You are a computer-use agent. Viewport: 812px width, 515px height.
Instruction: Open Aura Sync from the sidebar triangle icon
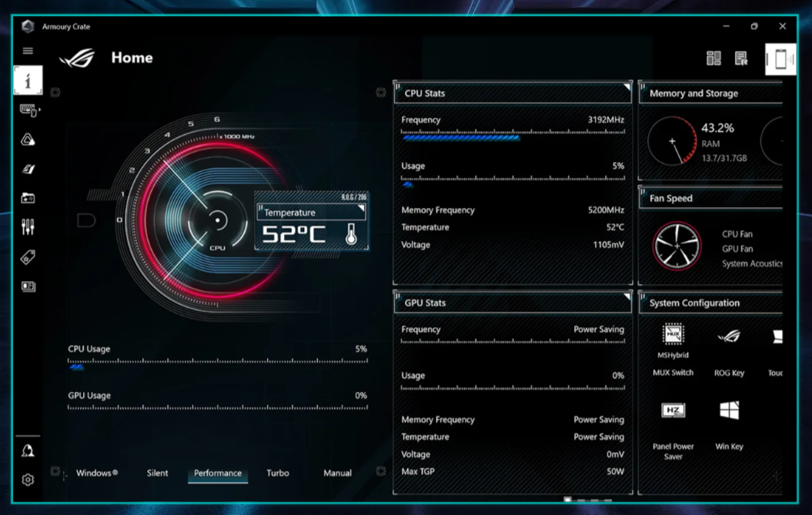(x=28, y=139)
